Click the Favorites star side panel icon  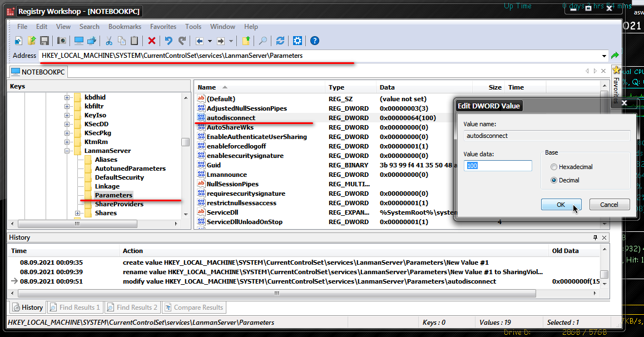616,70
